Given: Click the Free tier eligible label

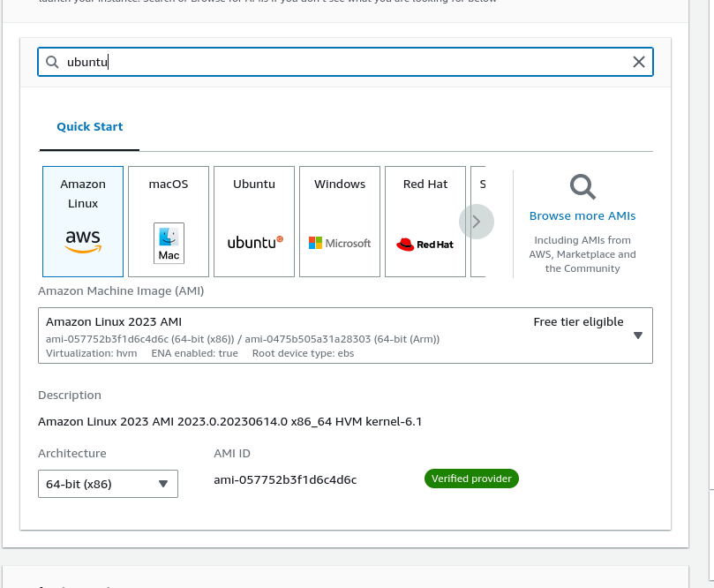Looking at the screenshot, I should click(578, 322).
